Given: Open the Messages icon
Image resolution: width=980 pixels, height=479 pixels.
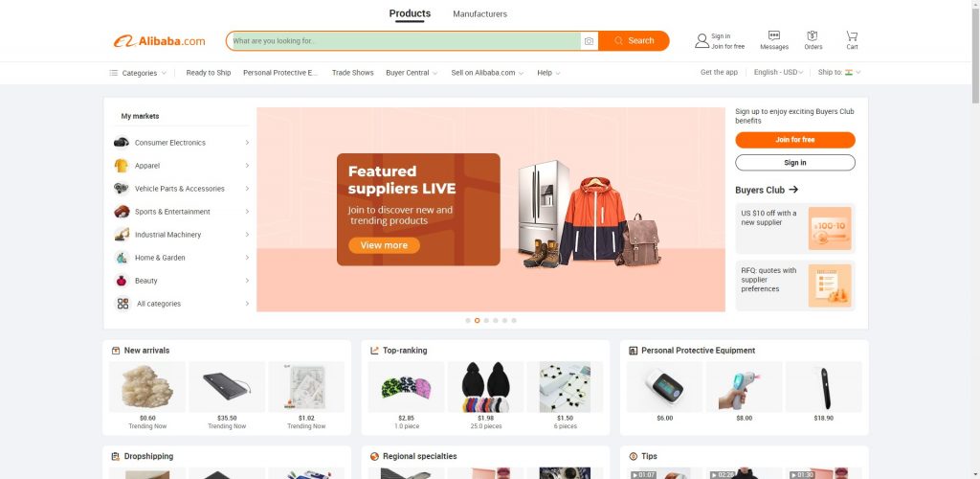Looking at the screenshot, I should pyautogui.click(x=773, y=35).
